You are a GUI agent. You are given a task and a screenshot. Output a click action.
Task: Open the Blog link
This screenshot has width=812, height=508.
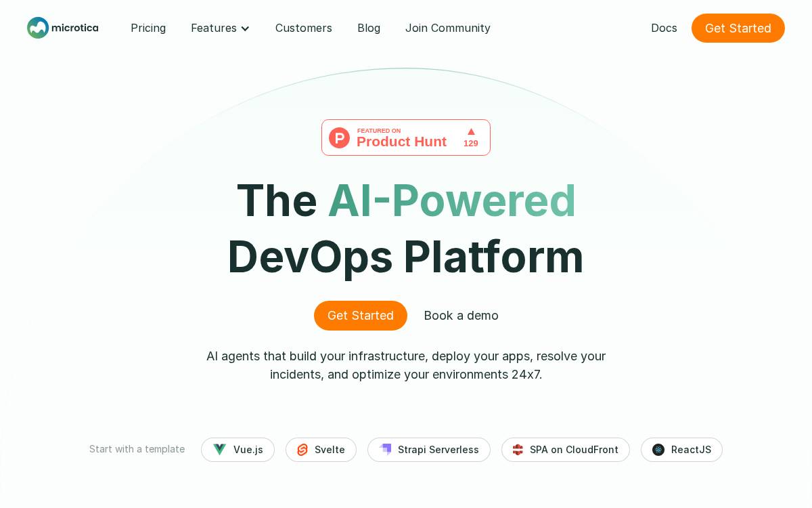[369, 28]
